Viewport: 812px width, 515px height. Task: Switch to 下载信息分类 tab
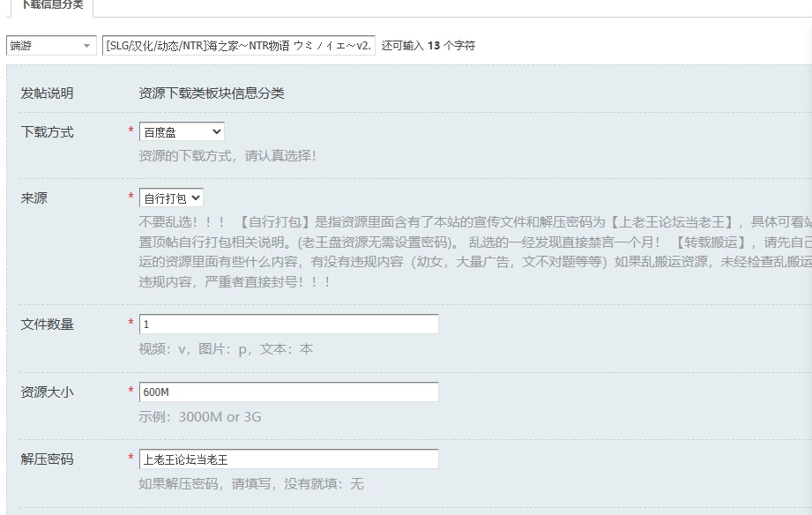tap(52, 5)
